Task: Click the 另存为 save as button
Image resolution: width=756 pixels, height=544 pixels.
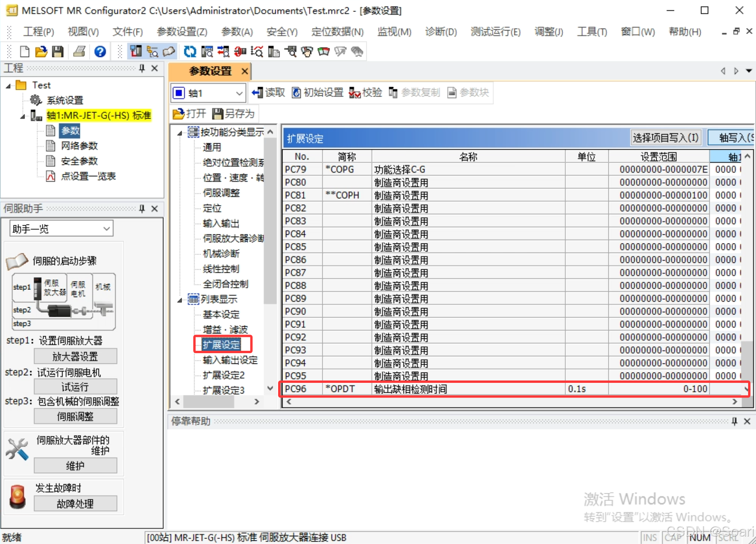Action: tap(233, 114)
